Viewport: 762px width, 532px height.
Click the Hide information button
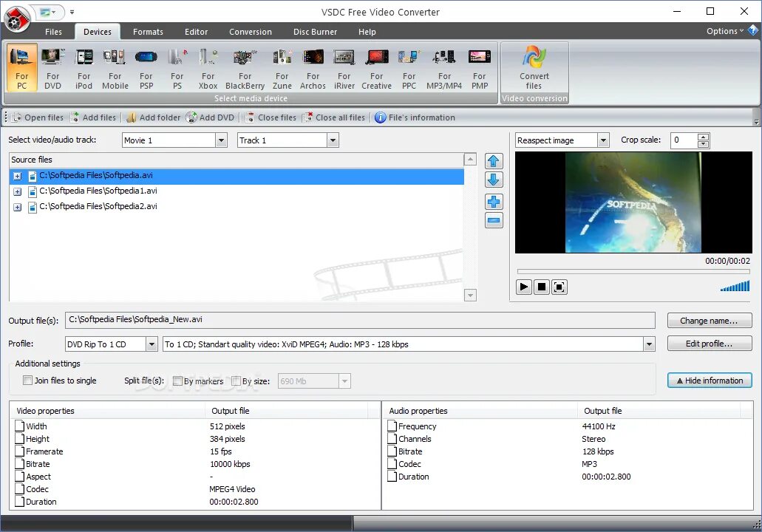pos(709,380)
